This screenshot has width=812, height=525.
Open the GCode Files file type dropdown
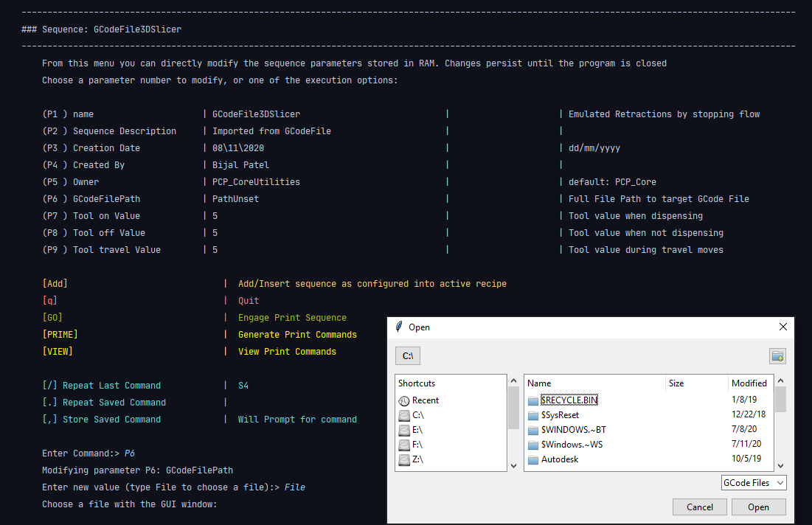tap(754, 482)
